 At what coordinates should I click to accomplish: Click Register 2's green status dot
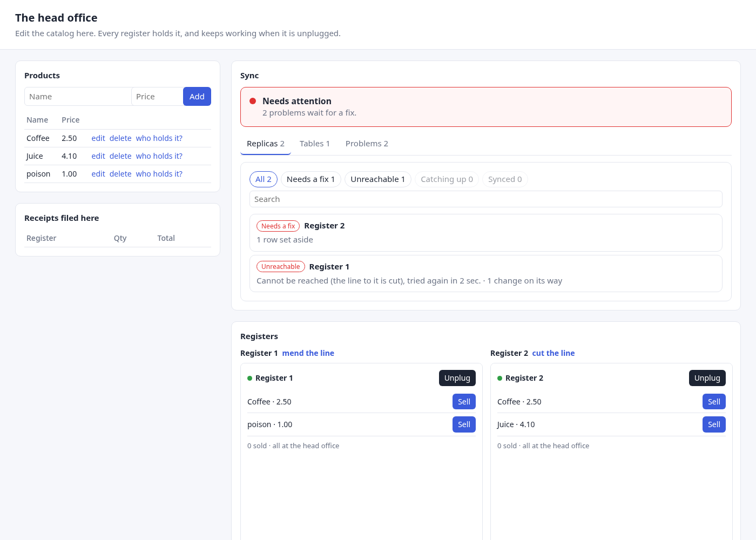pos(500,378)
